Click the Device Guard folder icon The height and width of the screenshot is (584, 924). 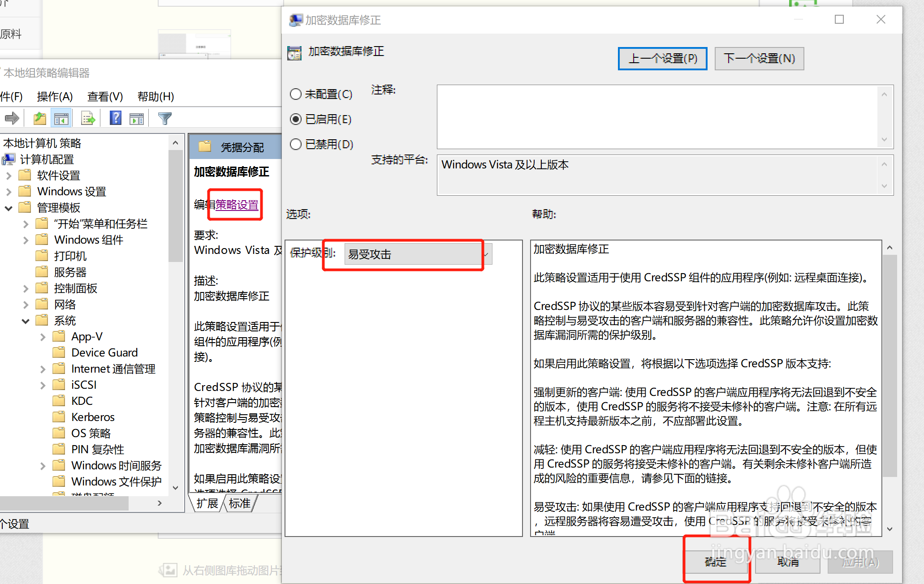[59, 352]
